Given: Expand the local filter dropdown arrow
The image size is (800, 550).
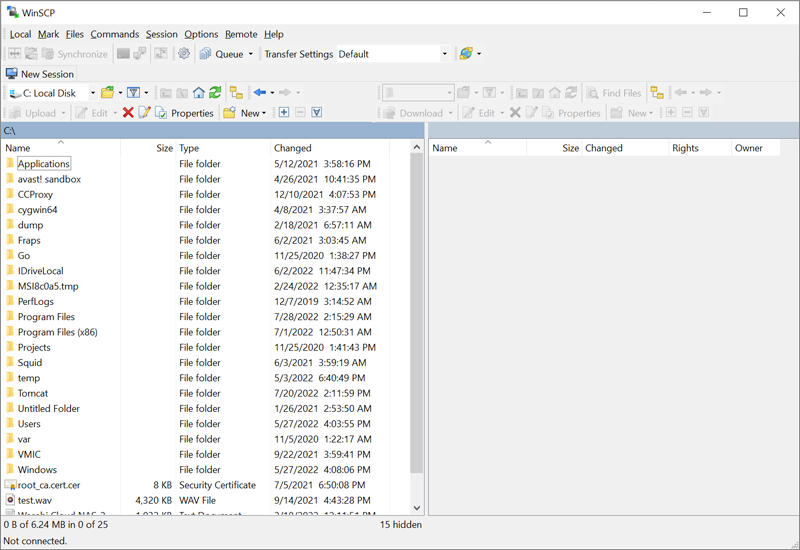Looking at the screenshot, I should coord(146,93).
